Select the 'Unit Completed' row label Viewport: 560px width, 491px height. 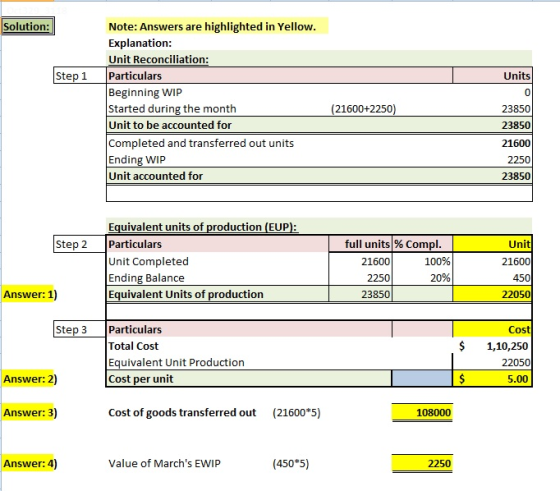pyautogui.click(x=149, y=261)
